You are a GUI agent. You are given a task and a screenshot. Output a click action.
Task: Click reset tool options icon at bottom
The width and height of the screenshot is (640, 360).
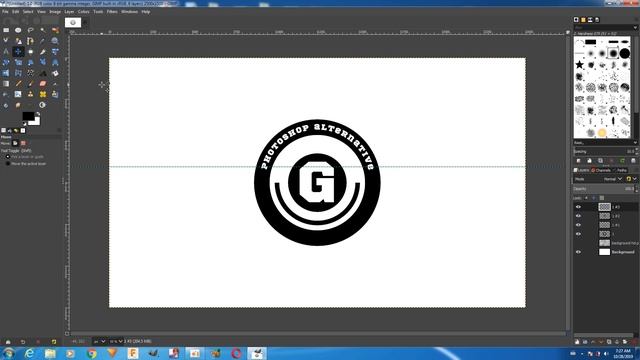54,342
